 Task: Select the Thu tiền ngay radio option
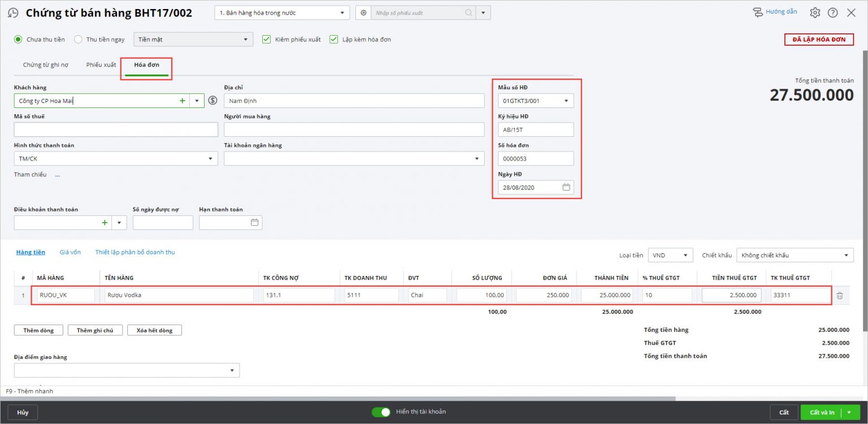coord(79,40)
